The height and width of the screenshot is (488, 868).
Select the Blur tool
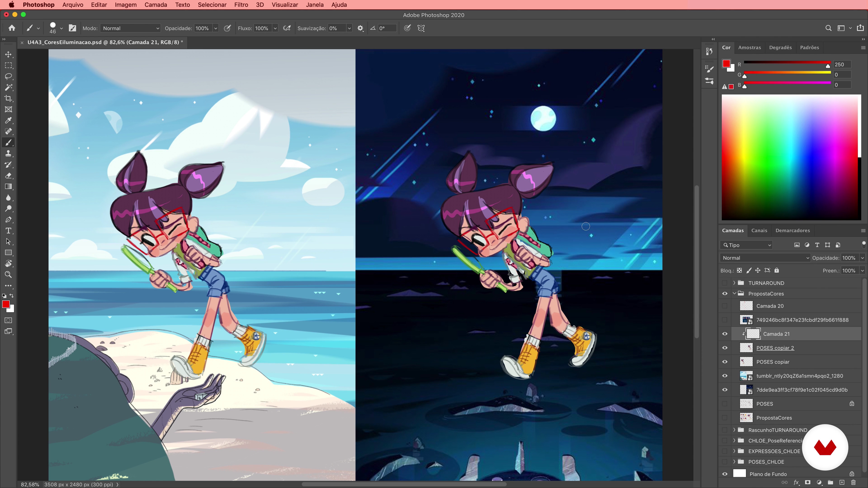pos(8,198)
